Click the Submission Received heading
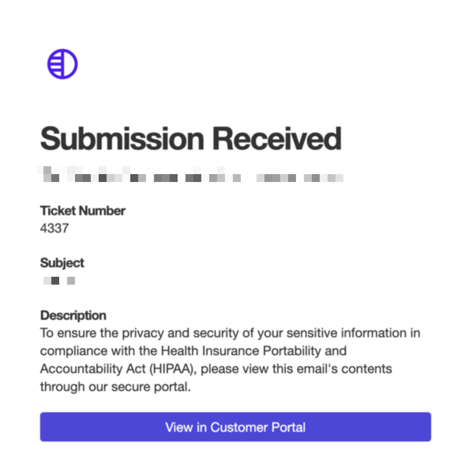The height and width of the screenshot is (469, 476). coord(191,139)
